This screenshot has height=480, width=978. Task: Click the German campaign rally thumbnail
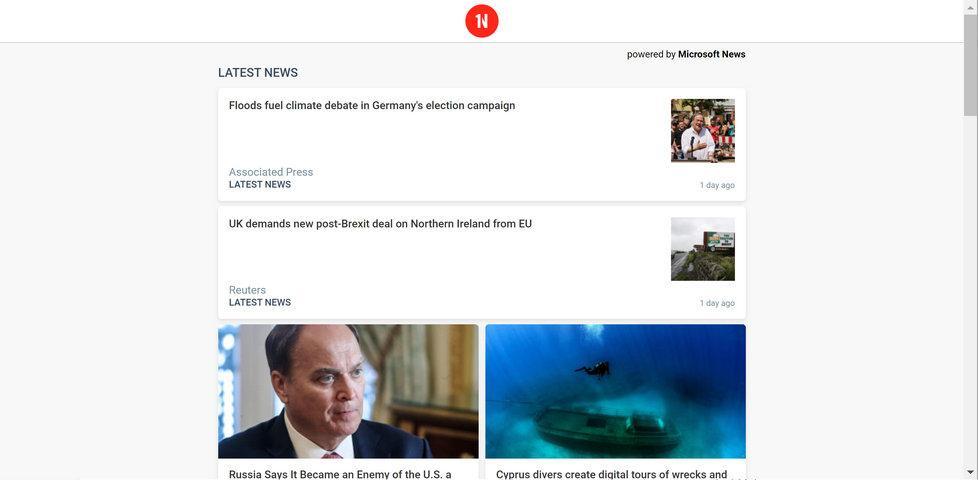click(x=702, y=130)
